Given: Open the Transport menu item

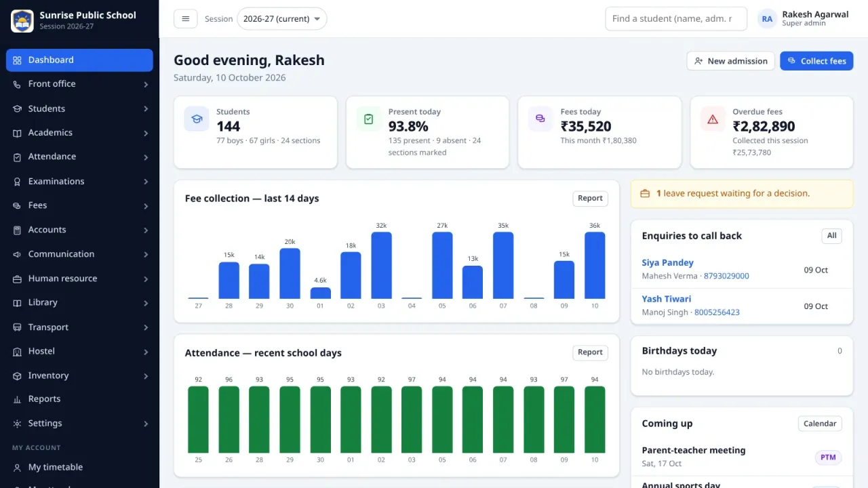Looking at the screenshot, I should coord(79,327).
